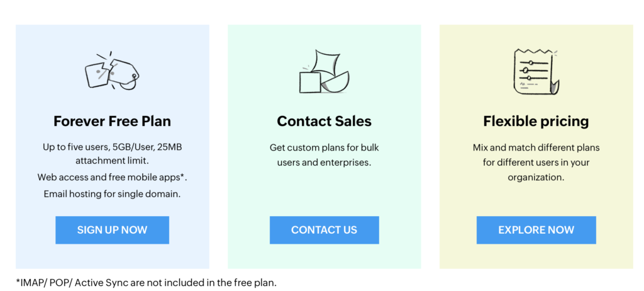Click the geometric shapes icon above Contact Sales
Image resolution: width=644 pixels, height=291 pixels.
click(324, 71)
